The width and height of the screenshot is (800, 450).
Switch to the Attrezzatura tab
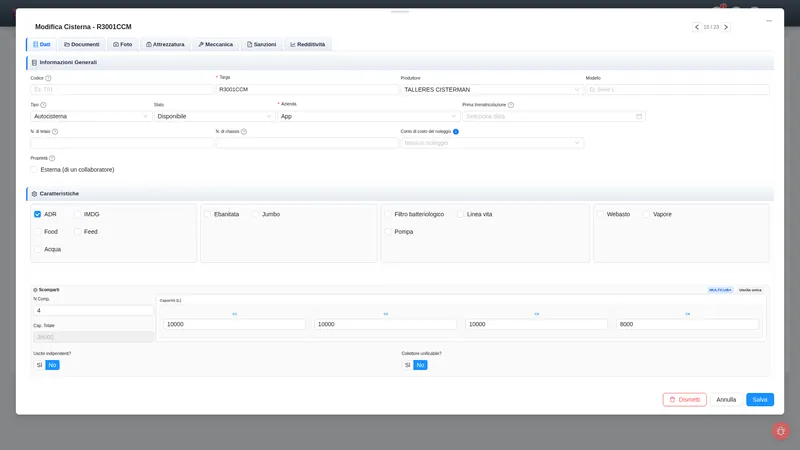point(165,44)
